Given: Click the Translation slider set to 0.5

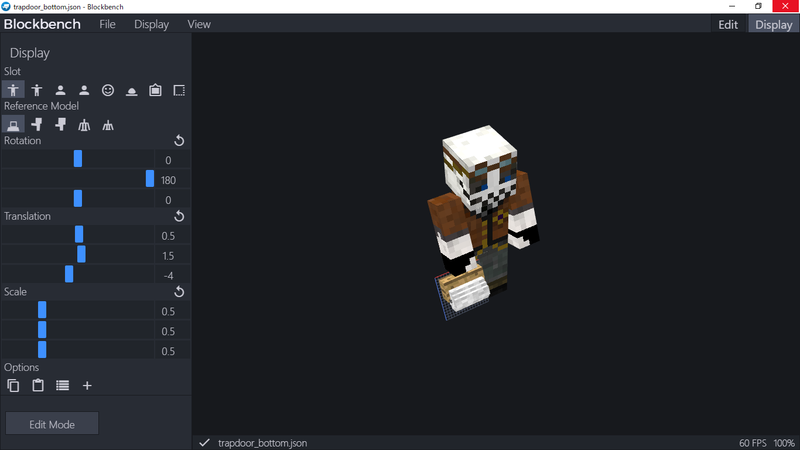Looking at the screenshot, I should click(79, 234).
